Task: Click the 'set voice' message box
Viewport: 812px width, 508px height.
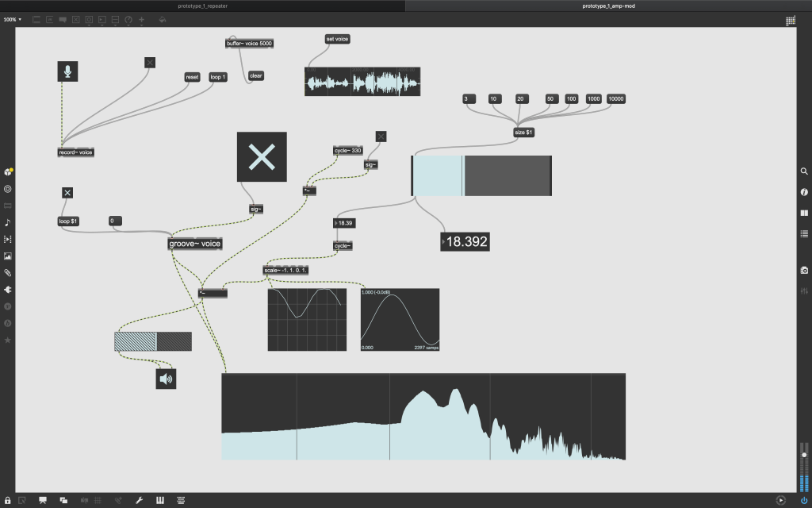Action: point(337,38)
